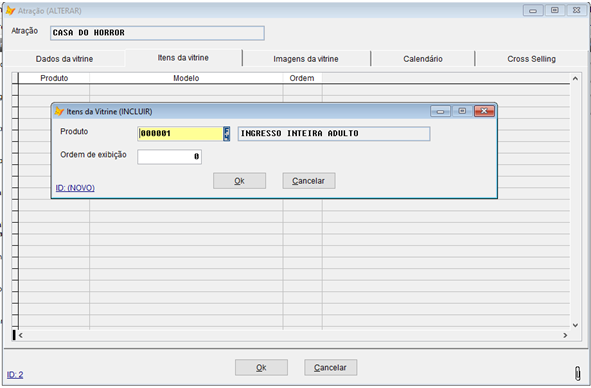The height and width of the screenshot is (388, 591).
Task: Cancel the Itens da Vitrine dialog
Action: pos(309,181)
